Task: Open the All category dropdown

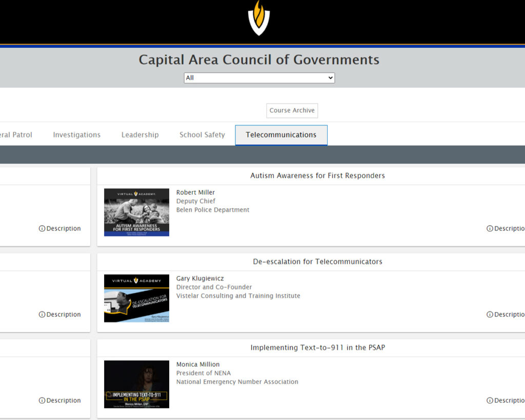Action: [259, 78]
